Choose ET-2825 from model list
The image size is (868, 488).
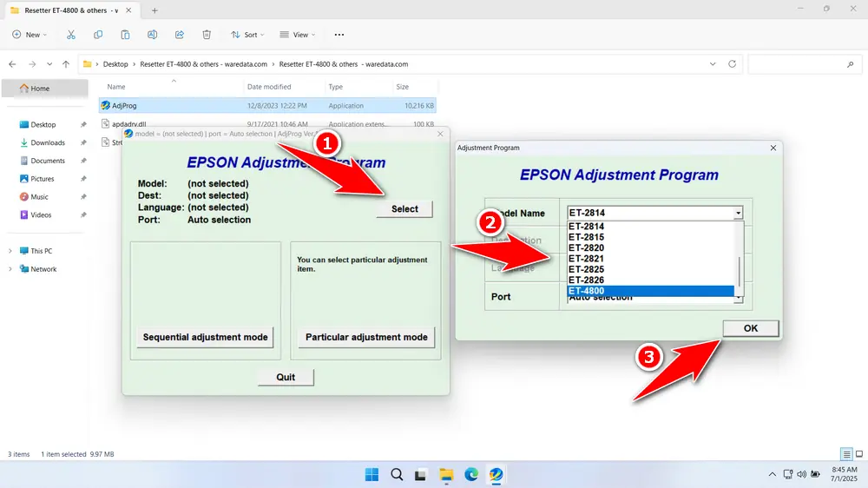tap(650, 269)
